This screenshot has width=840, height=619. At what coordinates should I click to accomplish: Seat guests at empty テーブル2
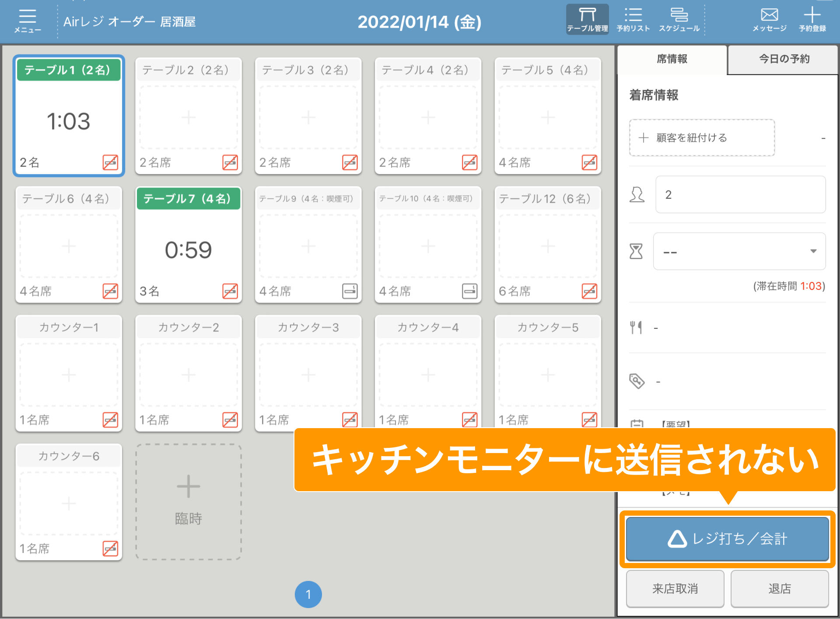189,117
